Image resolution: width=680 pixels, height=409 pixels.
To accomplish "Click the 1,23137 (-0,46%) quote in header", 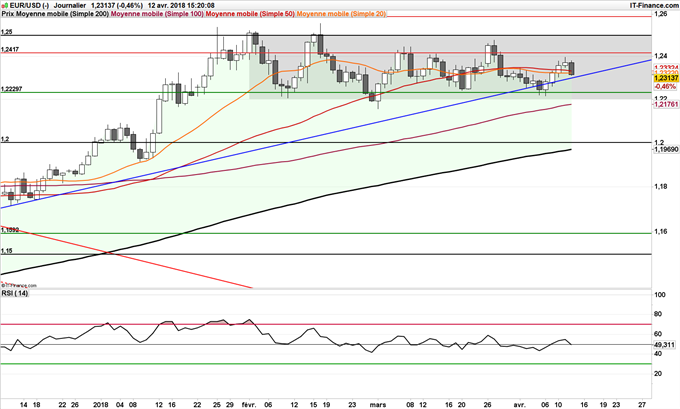I will tap(117, 6).
